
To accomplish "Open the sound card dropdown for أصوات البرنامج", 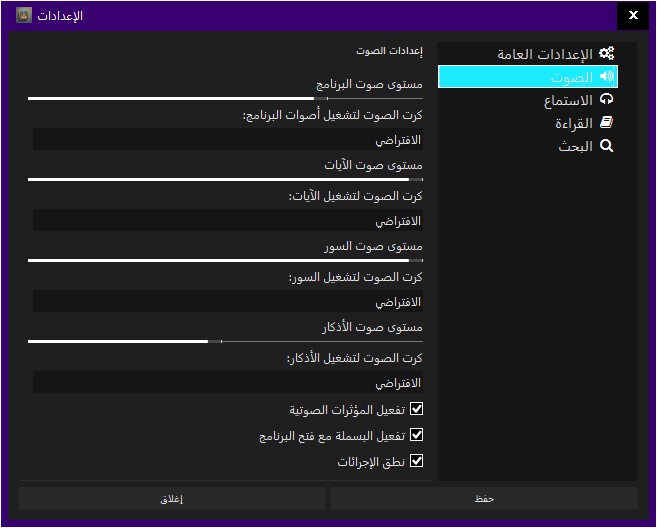I will pos(228,139).
